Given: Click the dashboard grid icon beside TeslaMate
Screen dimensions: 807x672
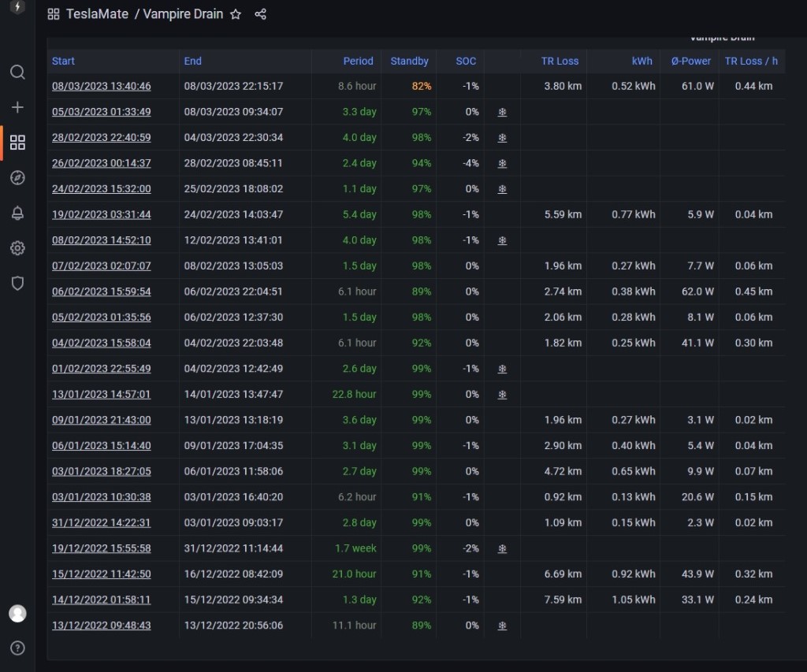Looking at the screenshot, I should coord(54,14).
